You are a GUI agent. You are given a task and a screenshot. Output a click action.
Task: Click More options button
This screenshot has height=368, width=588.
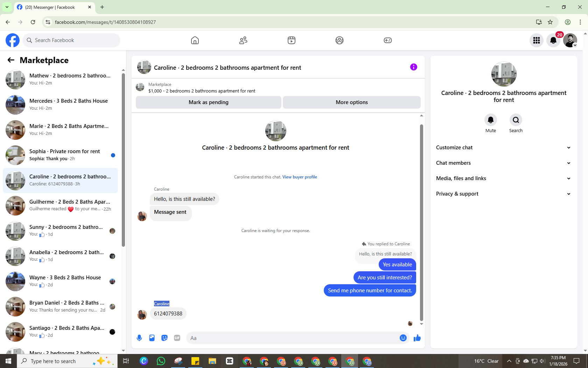(352, 102)
